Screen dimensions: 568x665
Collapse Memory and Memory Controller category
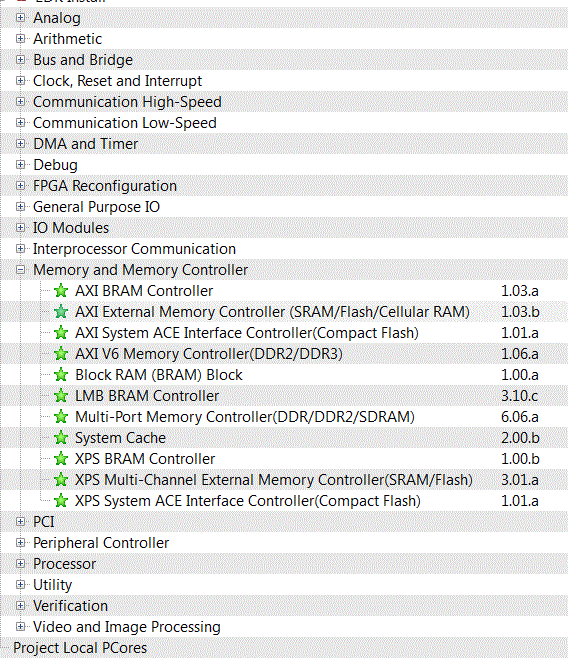[x=20, y=270]
